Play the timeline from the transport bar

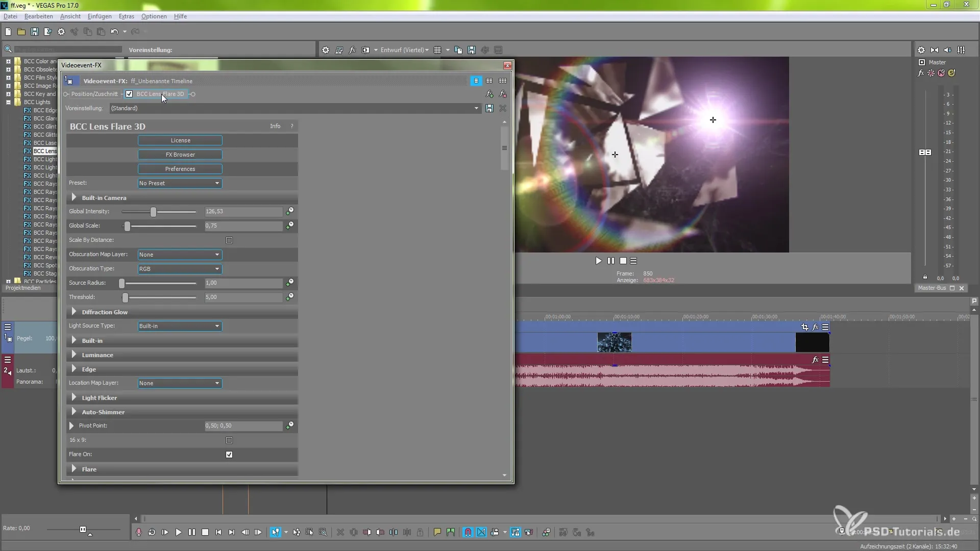[179, 532]
